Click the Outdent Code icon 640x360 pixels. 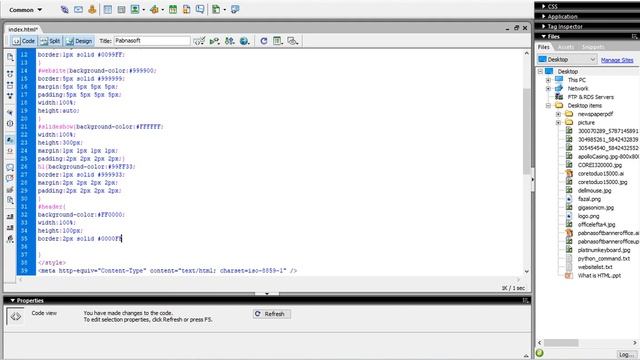(x=10, y=227)
